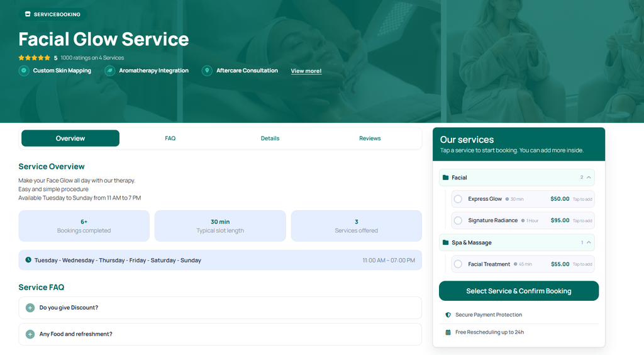Click the $50.00 Express Glow price
Viewport: 644px width, 355px height.
(560, 199)
